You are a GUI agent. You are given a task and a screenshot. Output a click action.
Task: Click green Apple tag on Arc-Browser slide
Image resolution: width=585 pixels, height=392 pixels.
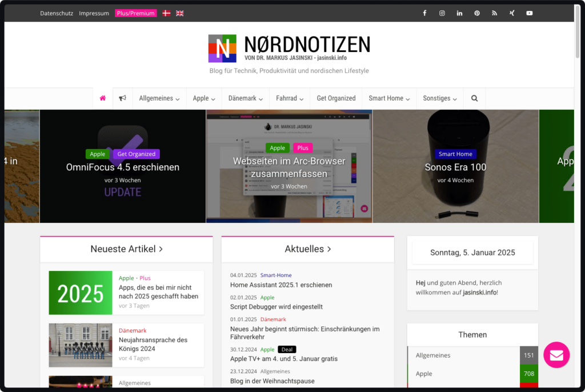(277, 148)
